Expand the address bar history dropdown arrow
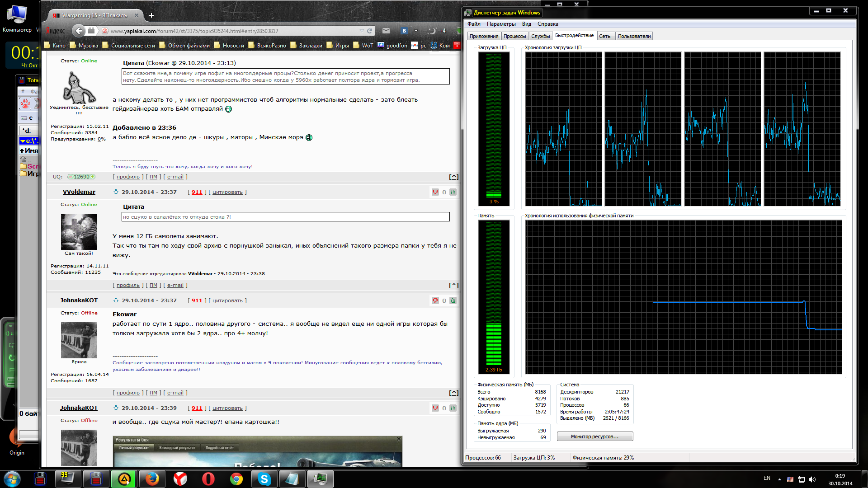The image size is (868, 488). (x=362, y=31)
